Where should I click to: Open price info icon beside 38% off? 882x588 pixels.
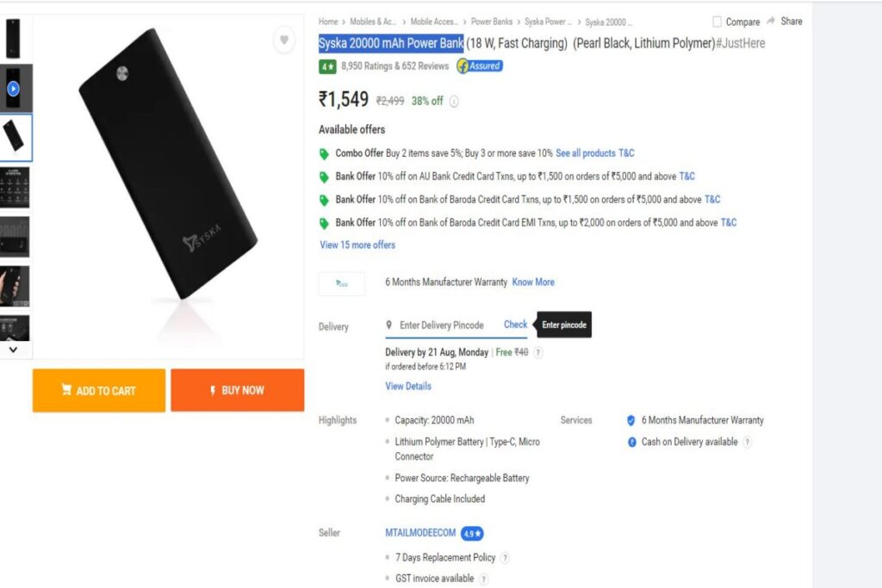pyautogui.click(x=454, y=102)
